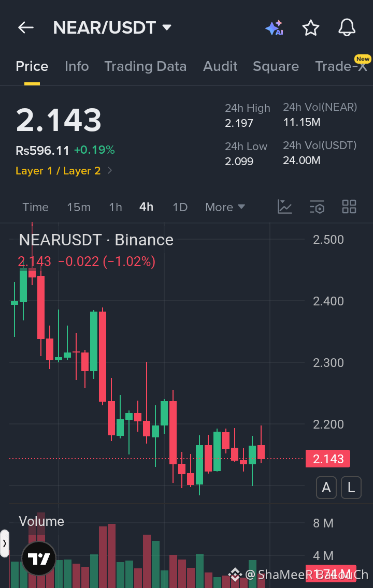Open the chart settings icon
373x588 pixels.
tap(317, 207)
